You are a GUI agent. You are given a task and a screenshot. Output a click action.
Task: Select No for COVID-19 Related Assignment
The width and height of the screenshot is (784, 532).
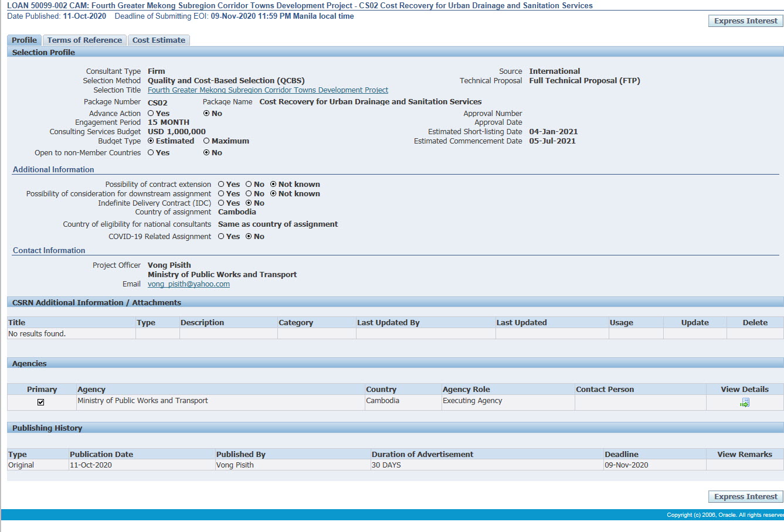click(249, 237)
